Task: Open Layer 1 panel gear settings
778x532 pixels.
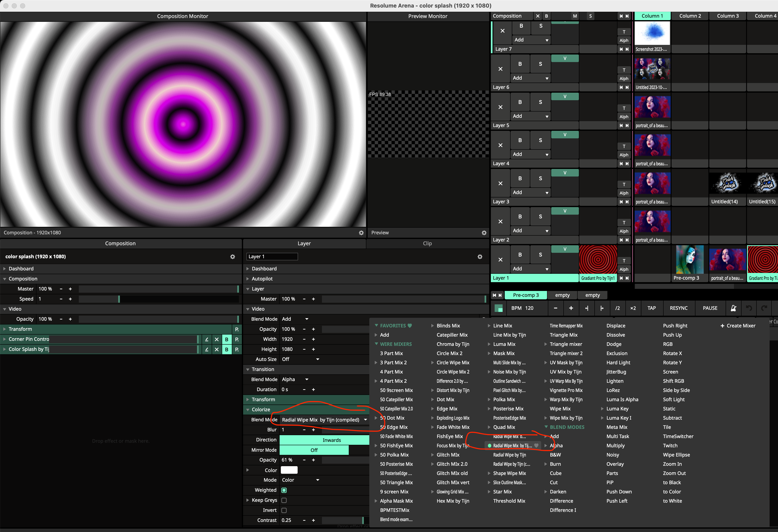Action: click(480, 257)
